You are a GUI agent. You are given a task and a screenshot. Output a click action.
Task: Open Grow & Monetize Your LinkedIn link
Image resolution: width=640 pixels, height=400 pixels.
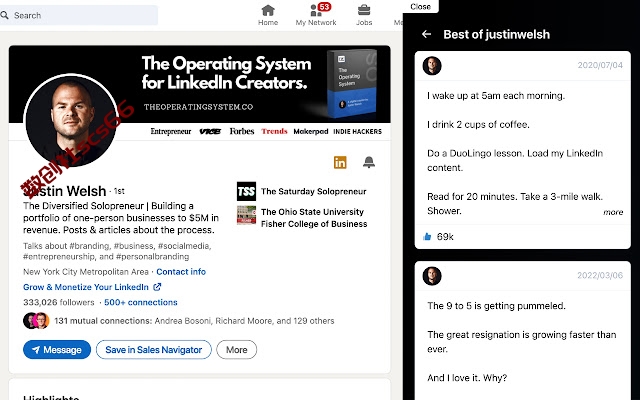pyautogui.click(x=86, y=287)
